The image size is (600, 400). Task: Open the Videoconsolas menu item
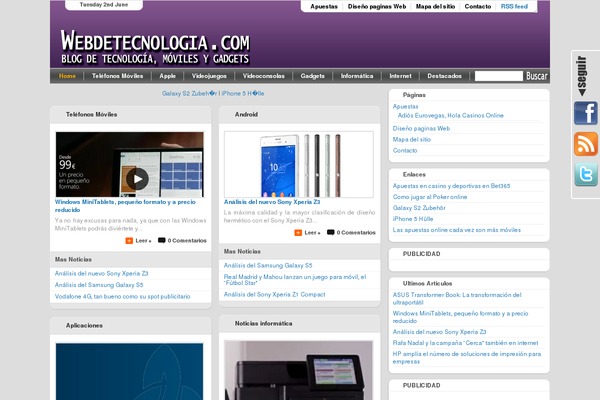click(264, 76)
